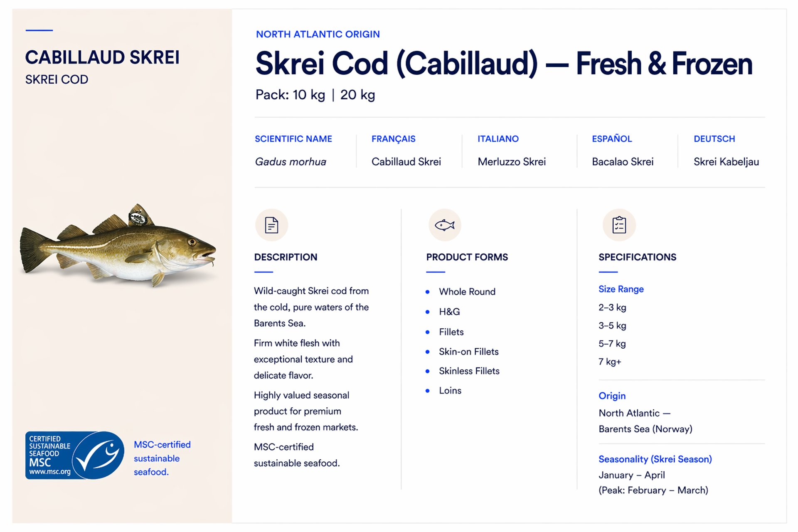Click the MSC-certified sustainable seafood blue text

[162, 458]
